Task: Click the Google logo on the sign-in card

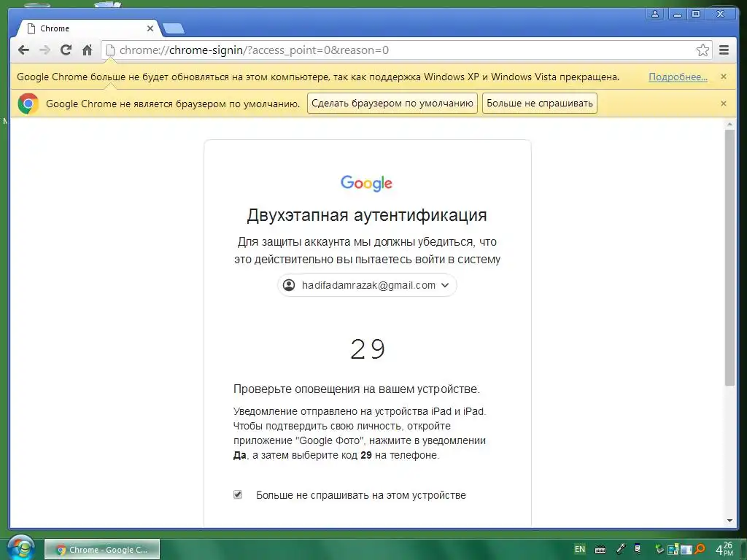Action: coord(366,183)
